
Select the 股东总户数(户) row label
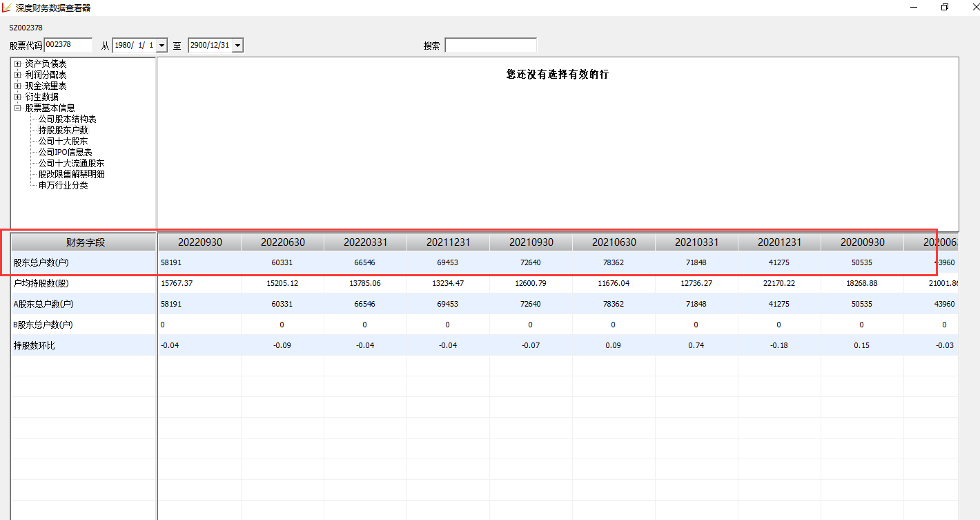[41, 262]
